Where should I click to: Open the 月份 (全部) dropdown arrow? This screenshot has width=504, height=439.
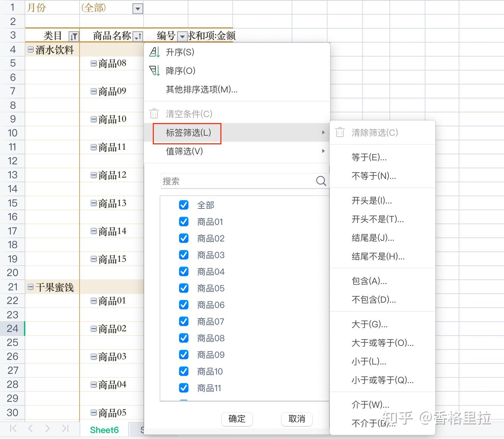[x=138, y=9]
